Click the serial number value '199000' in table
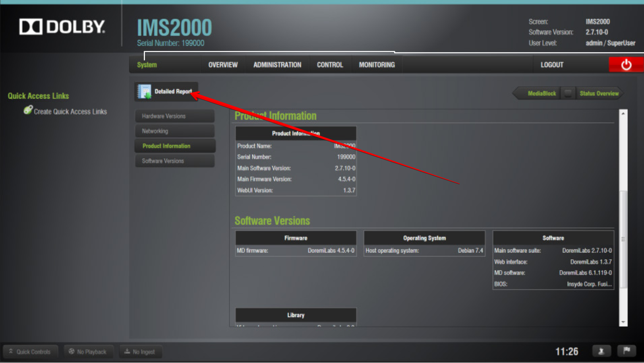The width and height of the screenshot is (644, 363). (x=346, y=157)
